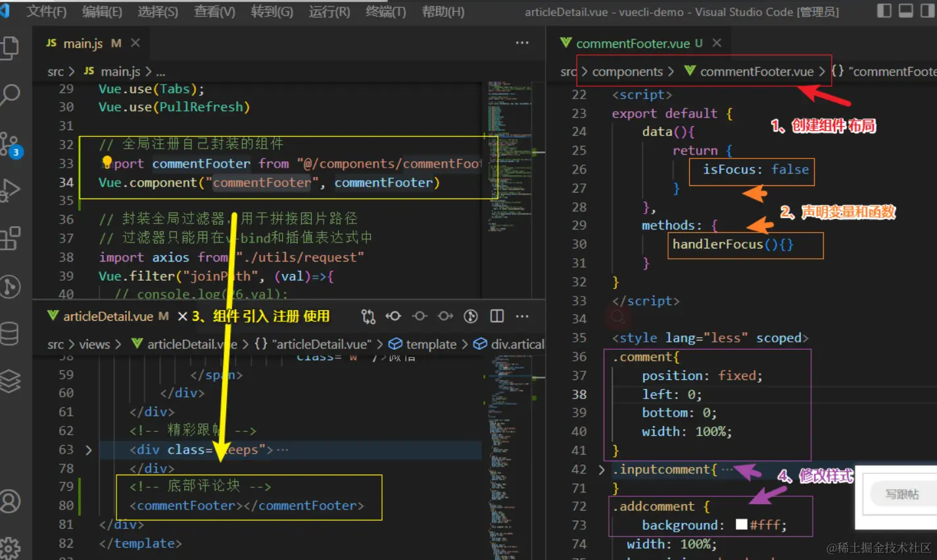Open 'div.artical' breadcrumb dropdown
Screen dimensions: 937x560
point(509,344)
